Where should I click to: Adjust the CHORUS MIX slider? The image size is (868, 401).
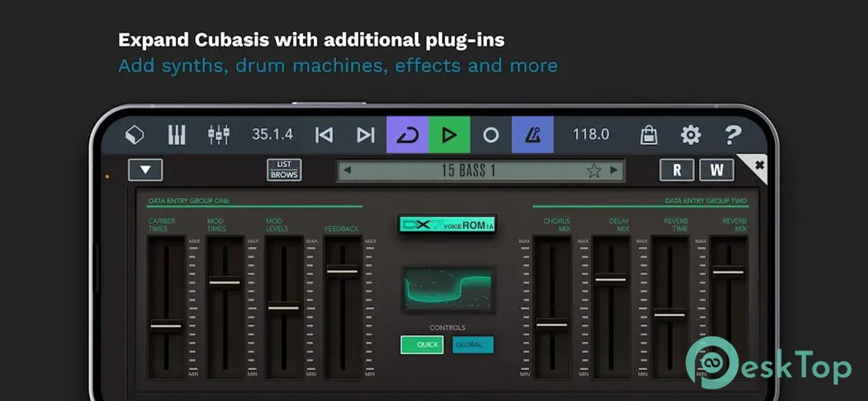click(552, 325)
